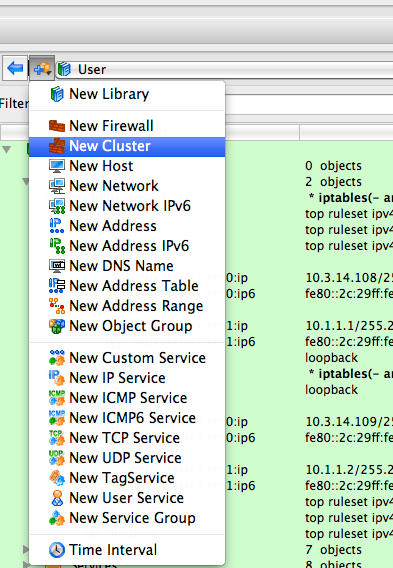Click the New ICMP Service icon
Viewport: 393px width, 568px height.
click(x=57, y=398)
